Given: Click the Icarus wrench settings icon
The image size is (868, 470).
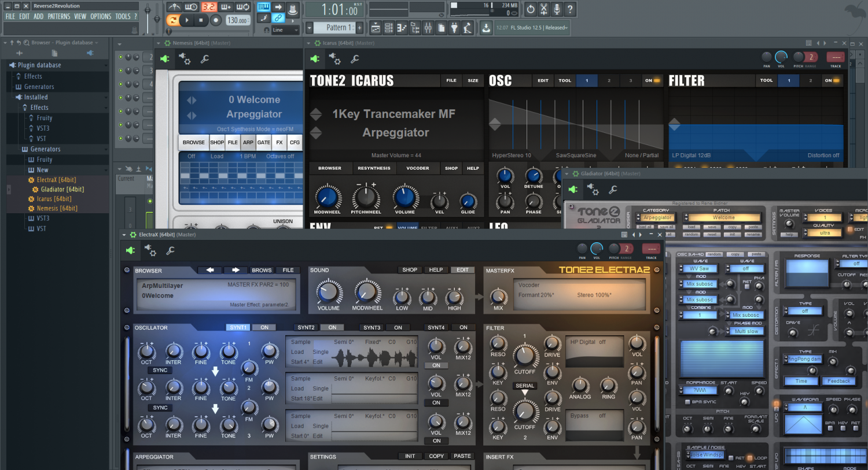Looking at the screenshot, I should point(355,58).
